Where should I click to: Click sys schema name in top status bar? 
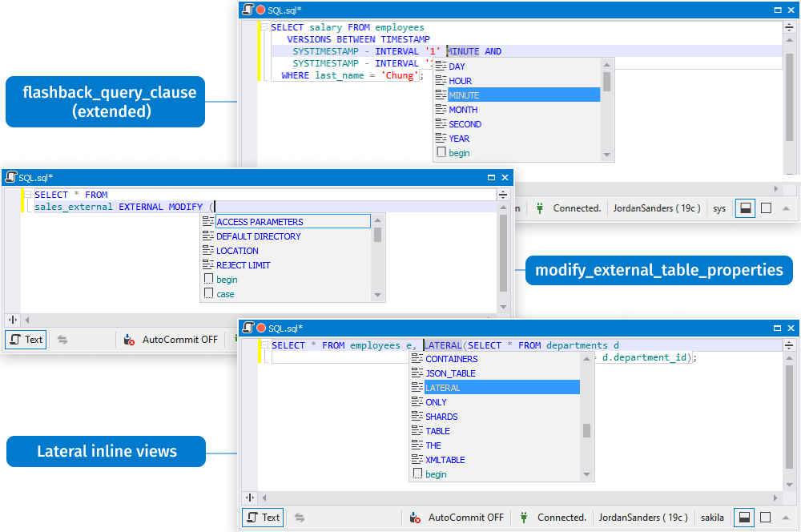pyautogui.click(x=719, y=208)
